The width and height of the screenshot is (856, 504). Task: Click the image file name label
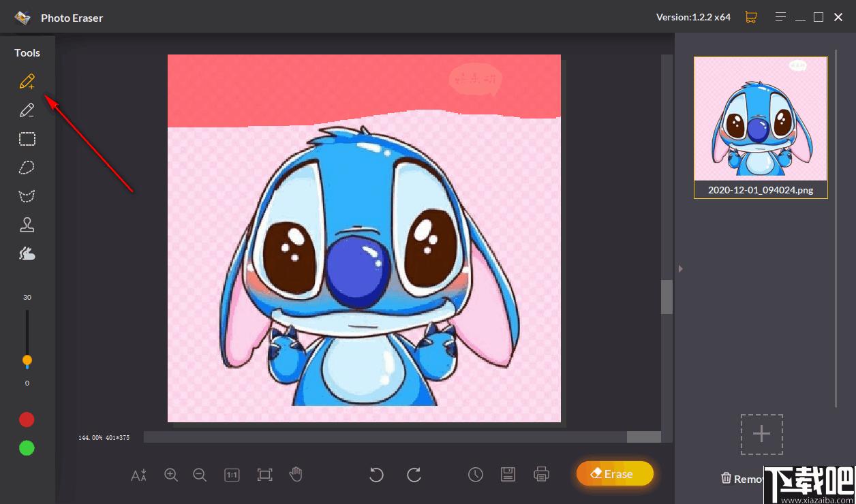pos(761,190)
